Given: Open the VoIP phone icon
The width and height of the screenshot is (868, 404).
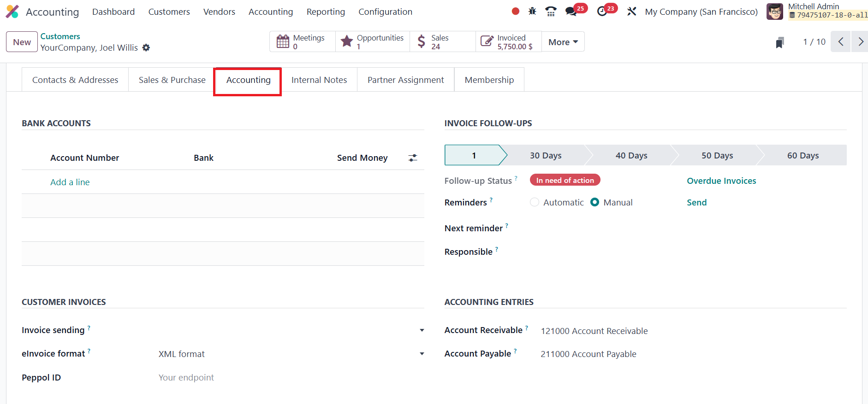Looking at the screenshot, I should tap(551, 12).
